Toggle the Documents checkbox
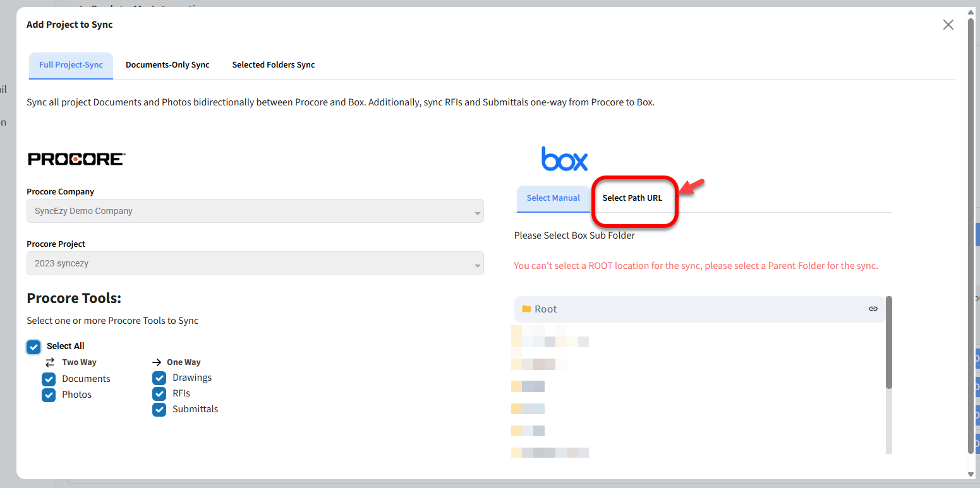This screenshot has width=980, height=488. (49, 379)
